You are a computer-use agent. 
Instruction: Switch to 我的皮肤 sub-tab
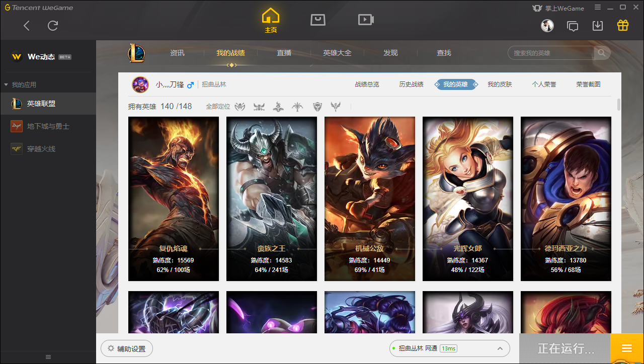(x=500, y=84)
